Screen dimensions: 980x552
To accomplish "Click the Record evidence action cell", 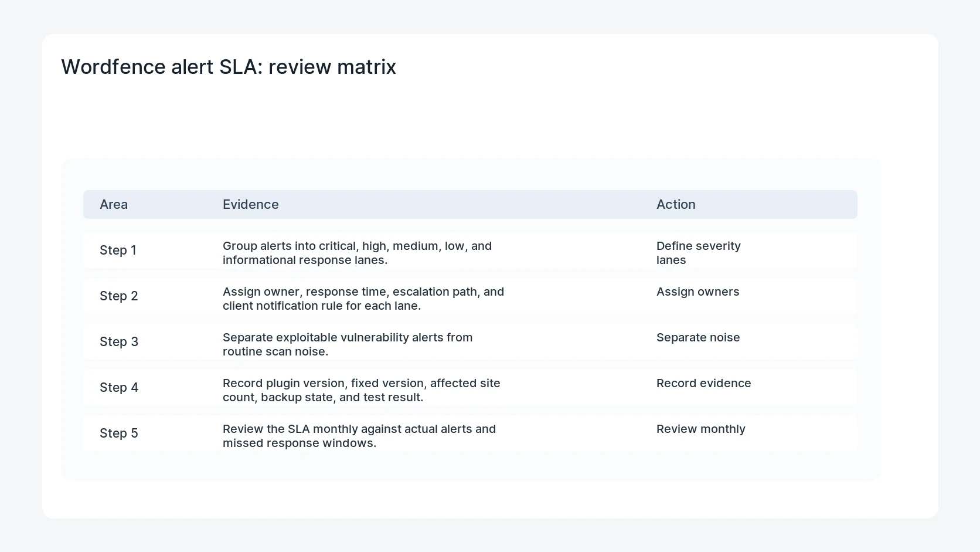I will [x=703, y=383].
